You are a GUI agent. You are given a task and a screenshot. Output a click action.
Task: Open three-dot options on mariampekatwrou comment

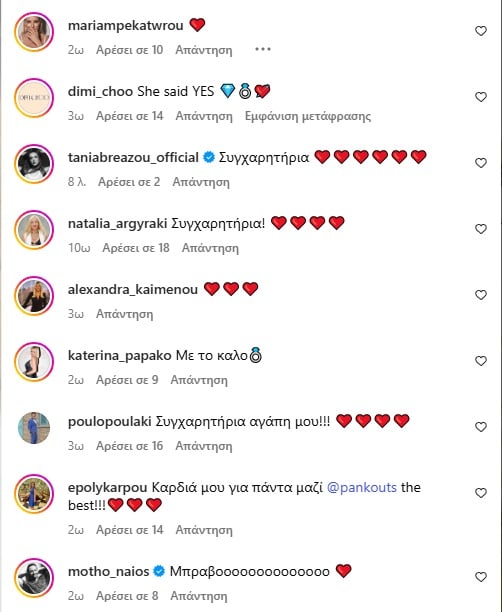[263, 50]
